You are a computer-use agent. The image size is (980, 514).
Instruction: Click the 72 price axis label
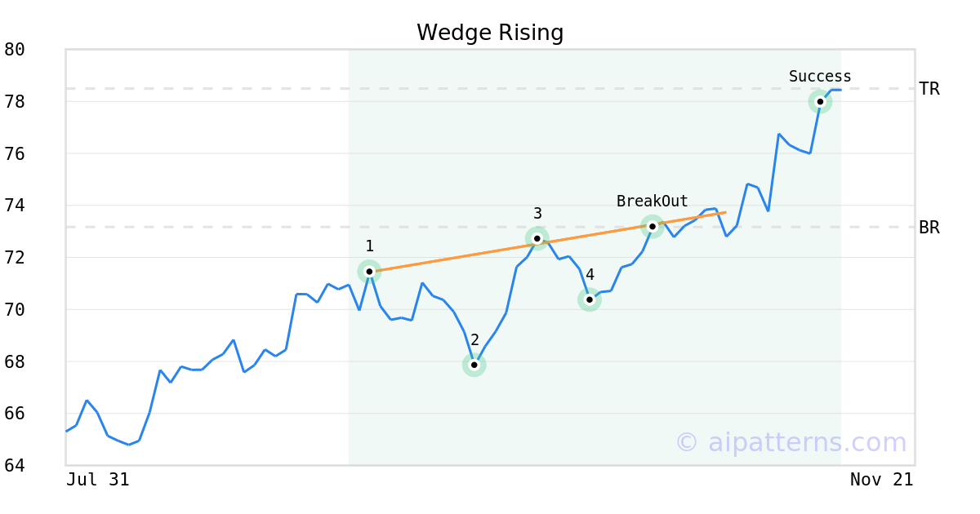coord(15,258)
